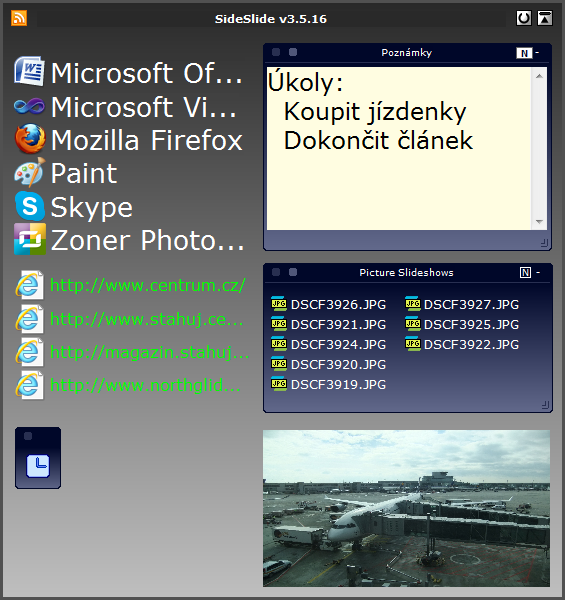
Task: Open the http://magazin.stahuj... link
Action: coord(150,352)
